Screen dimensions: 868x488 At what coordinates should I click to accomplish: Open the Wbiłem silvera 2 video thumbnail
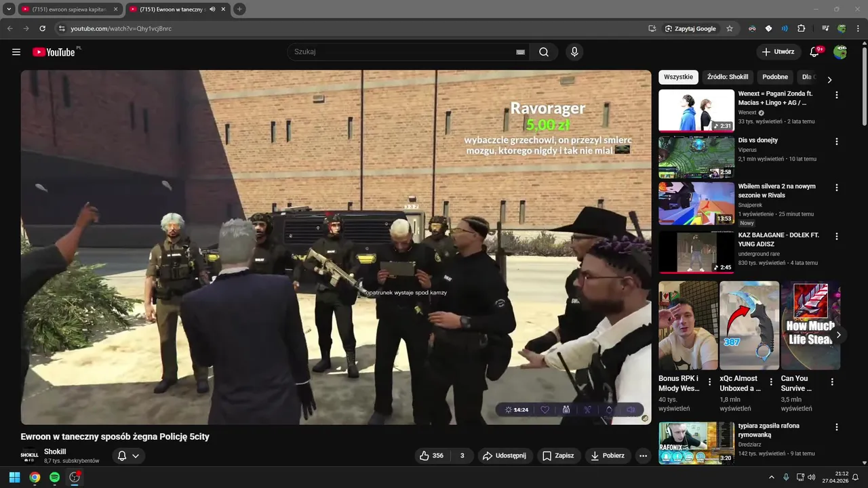tap(696, 203)
